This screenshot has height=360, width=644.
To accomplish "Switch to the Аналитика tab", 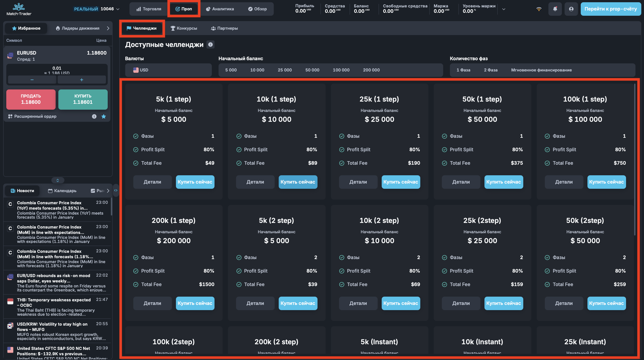I will click(x=220, y=9).
